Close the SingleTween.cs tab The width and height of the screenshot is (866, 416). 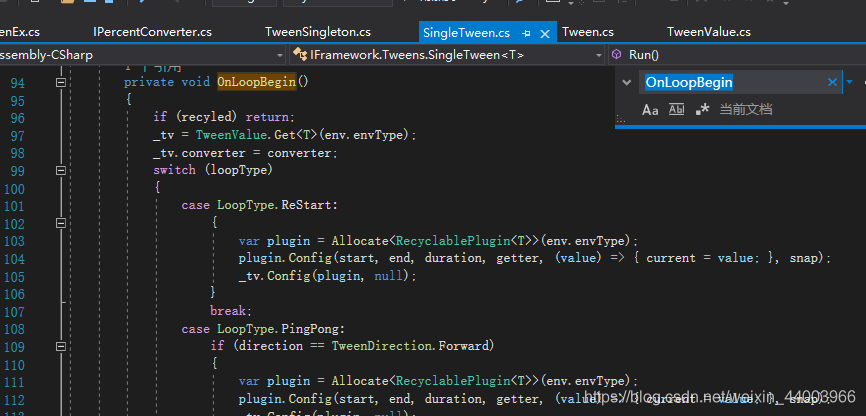pos(545,34)
